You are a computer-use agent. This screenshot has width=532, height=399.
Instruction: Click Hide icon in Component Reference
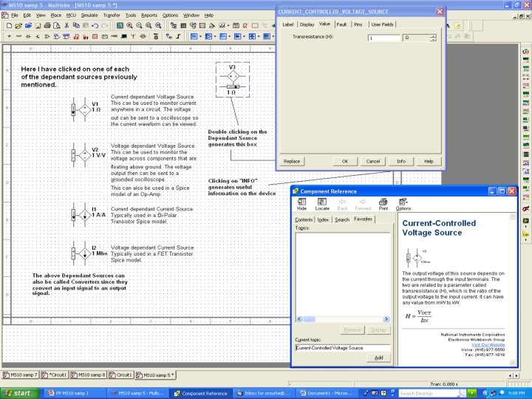(301, 205)
